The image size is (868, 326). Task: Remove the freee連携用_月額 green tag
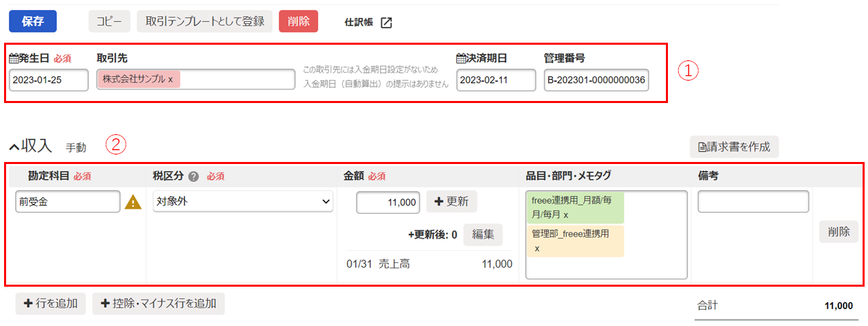(x=566, y=214)
